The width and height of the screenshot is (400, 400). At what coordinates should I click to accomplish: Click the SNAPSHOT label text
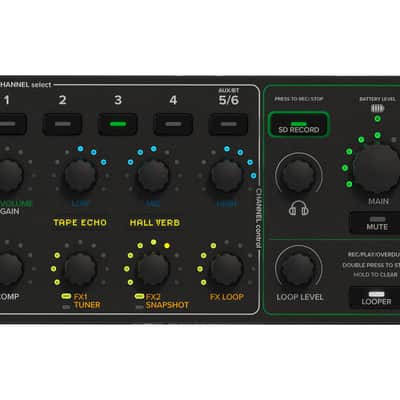[167, 305]
